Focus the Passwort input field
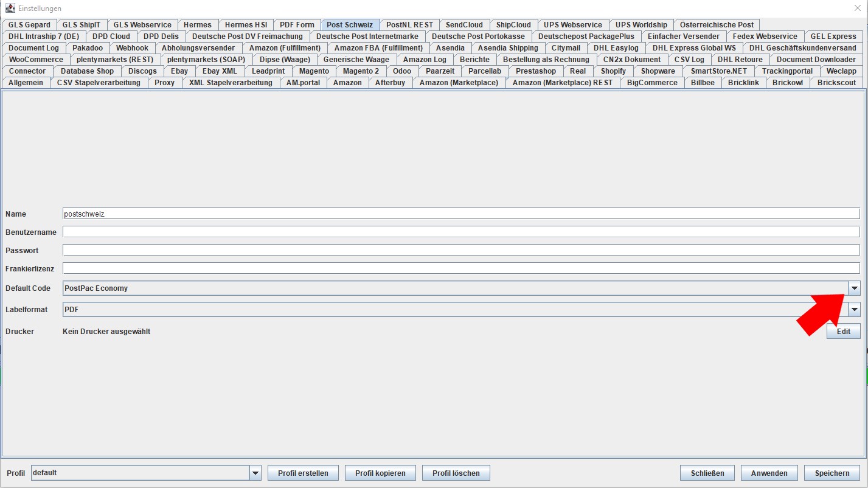The image size is (868, 488). pos(461,250)
